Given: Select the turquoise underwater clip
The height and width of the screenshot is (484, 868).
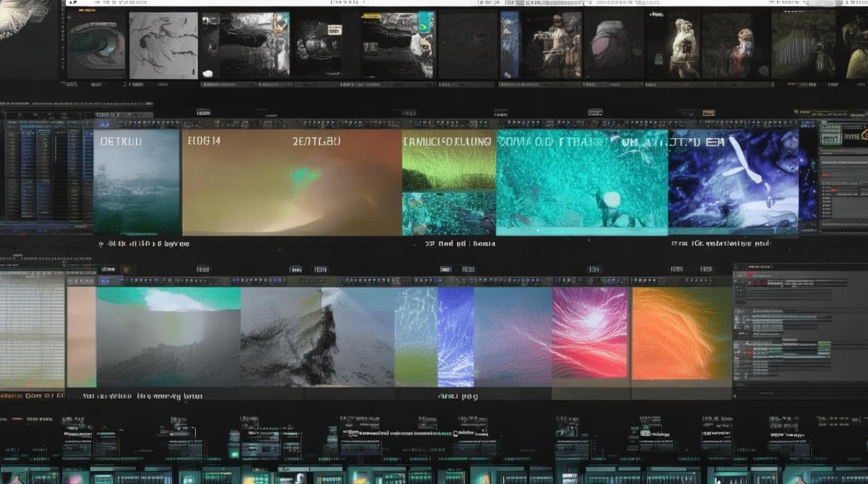Looking at the screenshot, I should click(x=581, y=184).
